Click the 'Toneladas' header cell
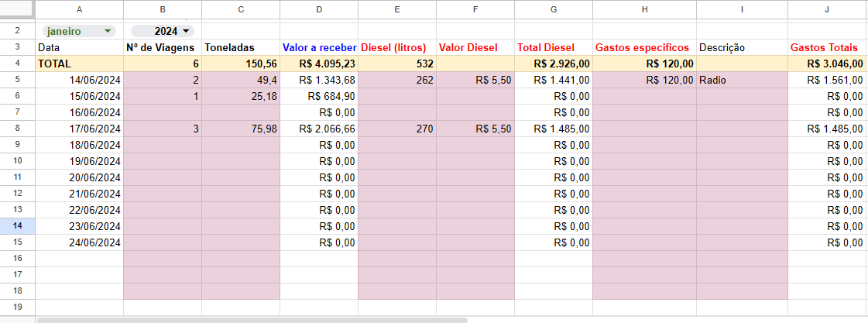The image size is (868, 323). point(241,48)
